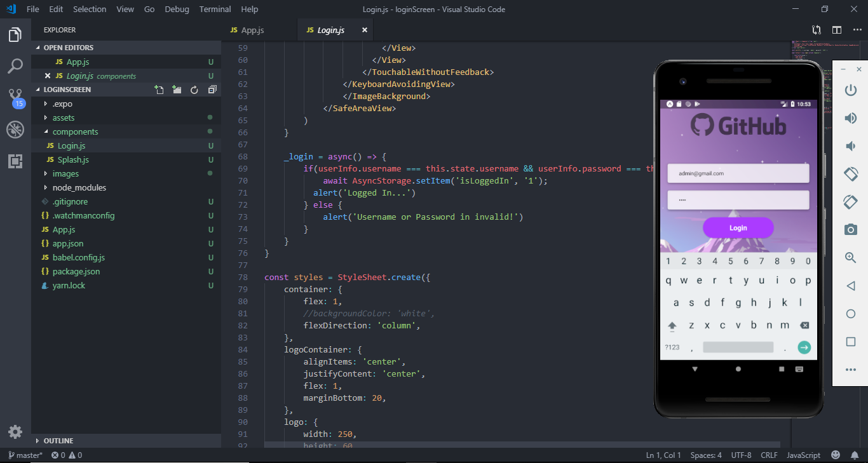Open editor More Actions ellipsis

point(857,30)
